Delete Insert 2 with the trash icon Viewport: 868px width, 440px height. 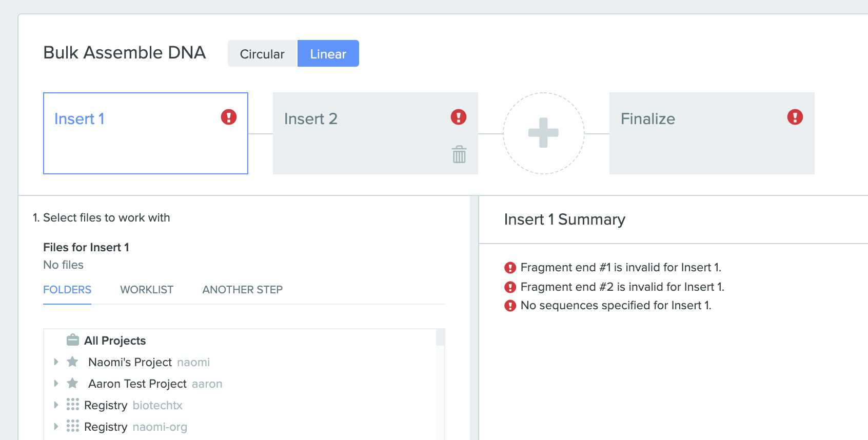pos(459,154)
